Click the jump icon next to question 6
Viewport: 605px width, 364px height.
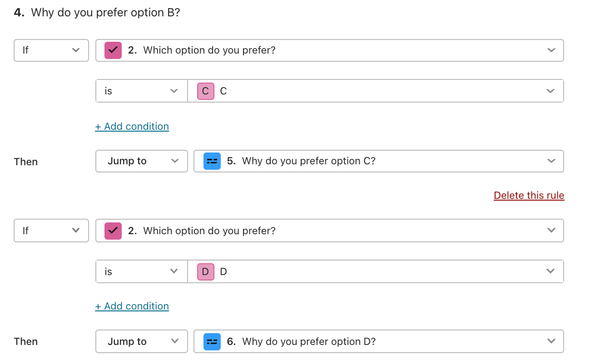212,342
